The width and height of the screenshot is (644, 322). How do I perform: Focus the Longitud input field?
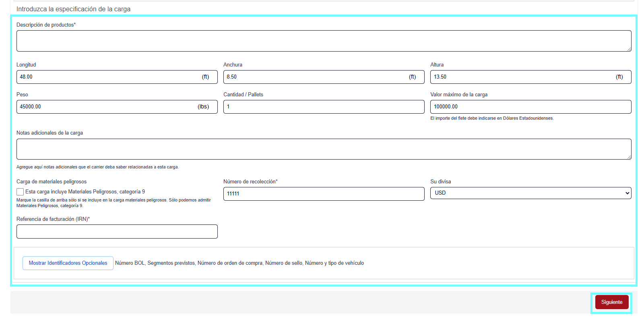click(109, 77)
